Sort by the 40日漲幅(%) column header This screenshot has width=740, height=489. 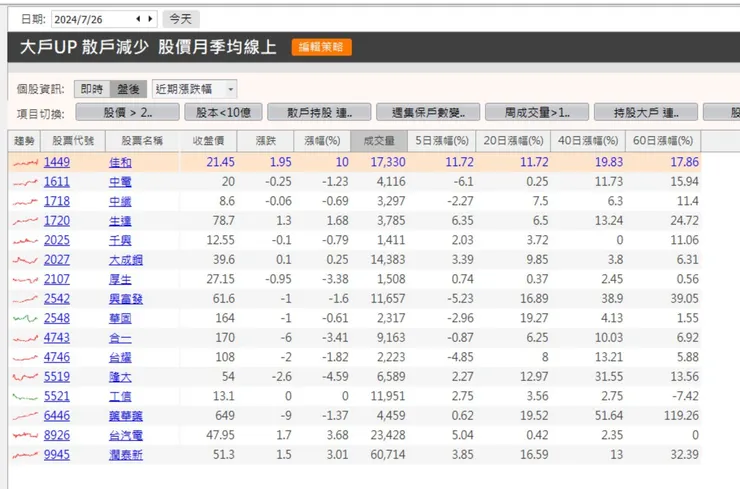[588, 141]
